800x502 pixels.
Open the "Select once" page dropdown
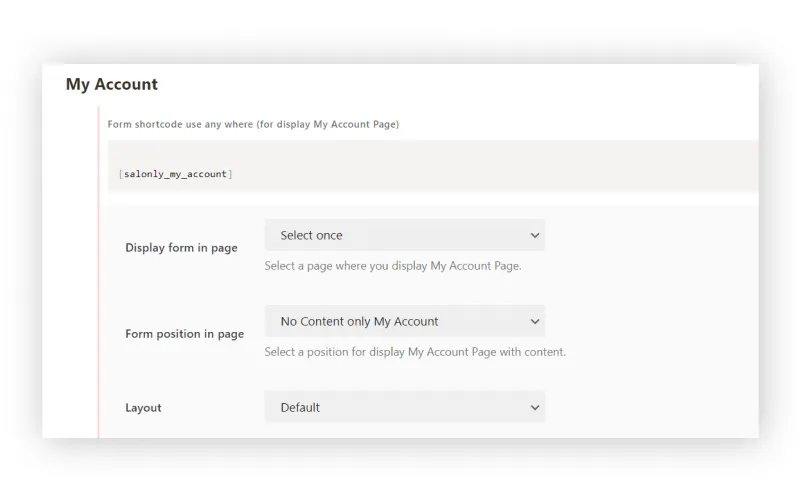[x=404, y=235]
